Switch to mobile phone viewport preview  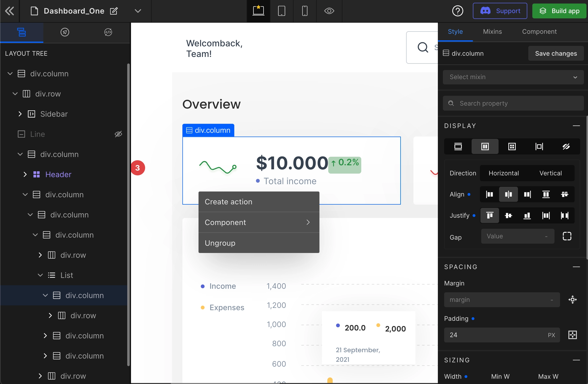pos(305,11)
